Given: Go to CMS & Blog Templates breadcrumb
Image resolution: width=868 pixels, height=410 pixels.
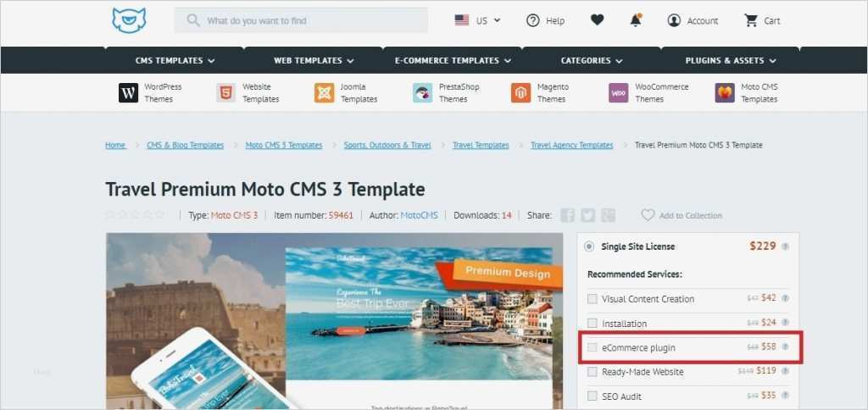Looking at the screenshot, I should click(186, 145).
